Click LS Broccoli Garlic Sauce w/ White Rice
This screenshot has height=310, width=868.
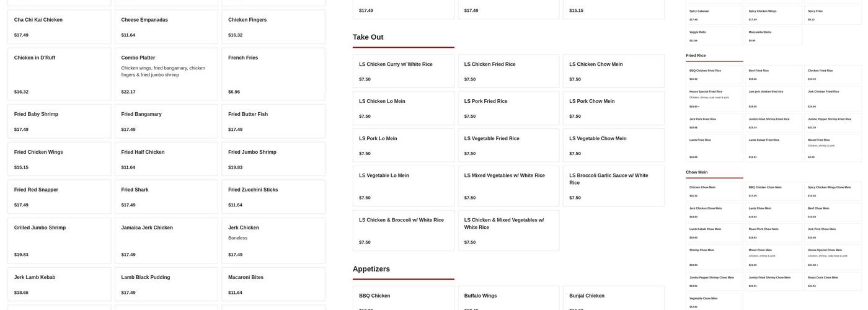pyautogui.click(x=613, y=186)
